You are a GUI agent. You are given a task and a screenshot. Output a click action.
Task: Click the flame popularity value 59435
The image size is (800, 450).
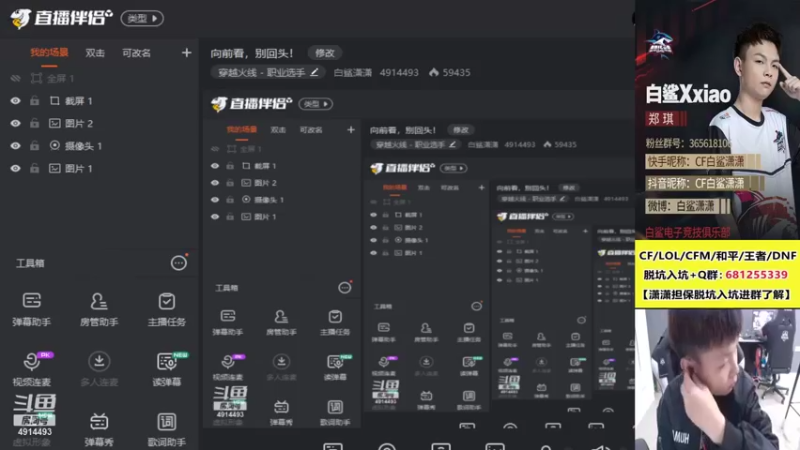tap(449, 72)
